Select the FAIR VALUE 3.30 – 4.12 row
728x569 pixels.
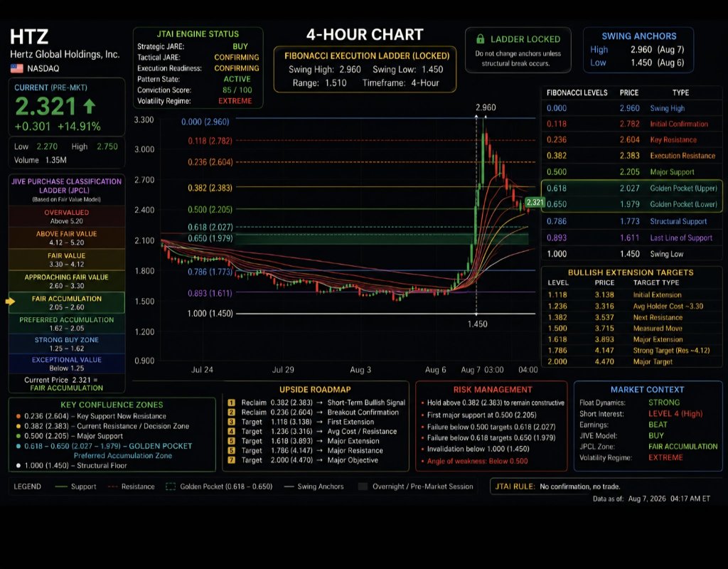point(67,260)
